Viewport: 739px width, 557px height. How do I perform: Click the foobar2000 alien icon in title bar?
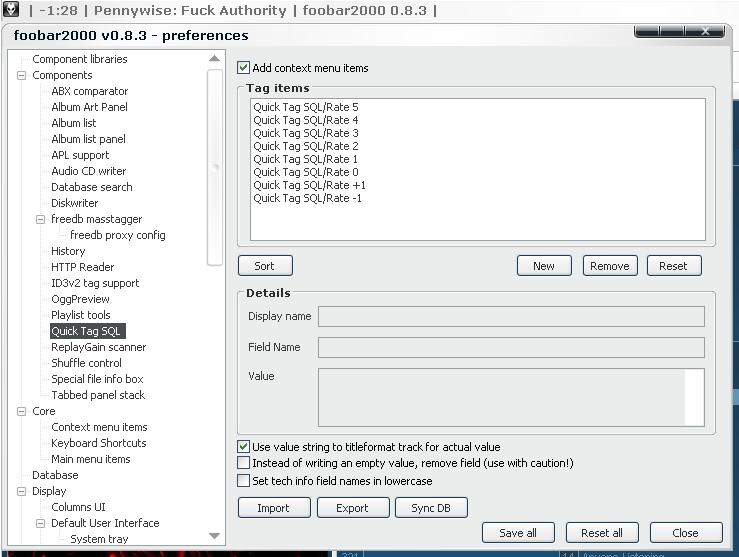coord(11,10)
